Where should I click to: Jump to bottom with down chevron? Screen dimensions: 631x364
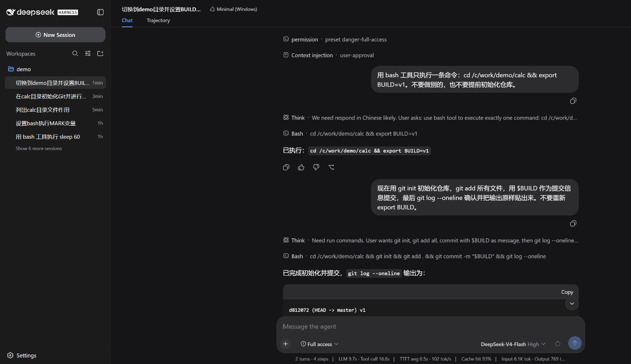point(572,303)
